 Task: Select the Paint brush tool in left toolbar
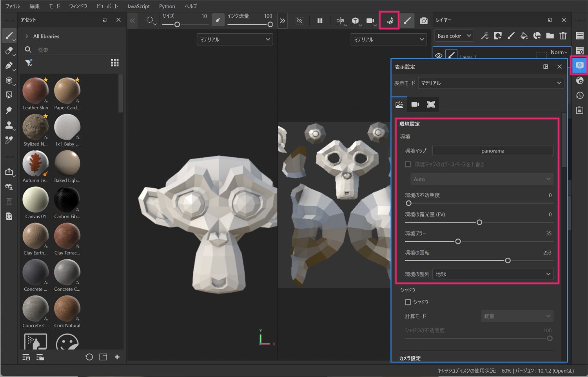pyautogui.click(x=9, y=36)
